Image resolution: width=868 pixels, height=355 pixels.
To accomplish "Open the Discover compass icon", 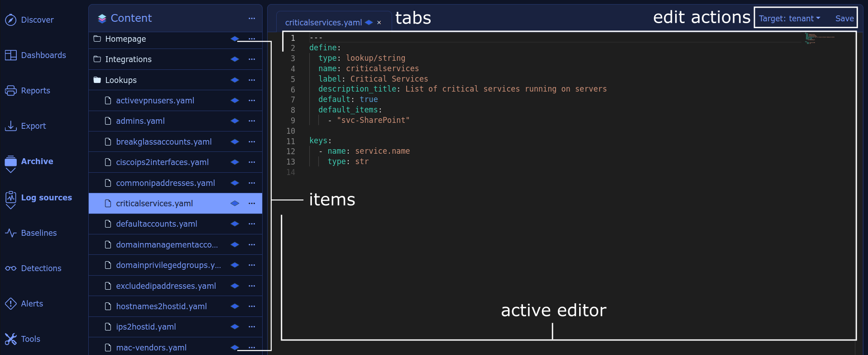I will [x=10, y=20].
